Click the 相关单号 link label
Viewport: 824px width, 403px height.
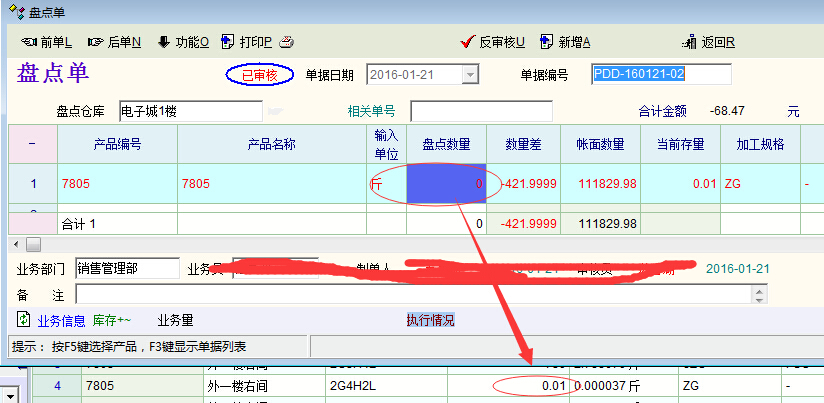(371, 111)
